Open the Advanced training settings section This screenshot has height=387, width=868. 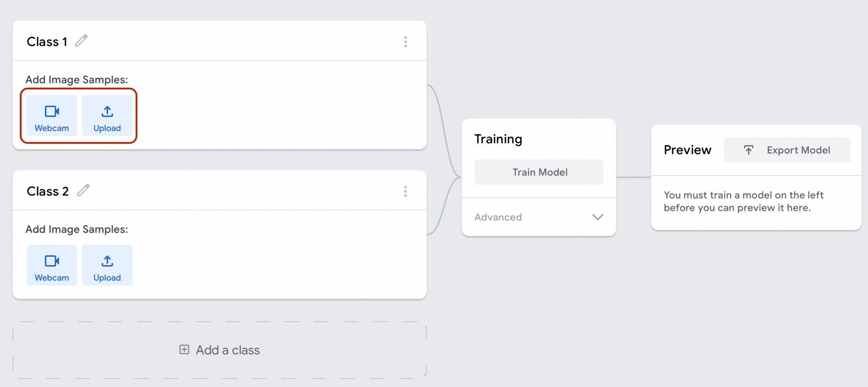point(498,217)
